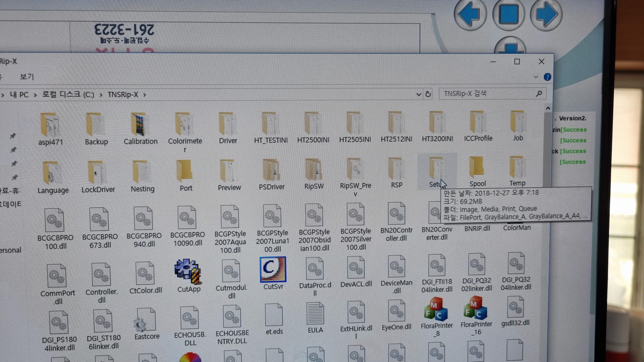Select the FloraPrinter_8 application
The width and height of the screenshot is (644, 362).
[437, 317]
